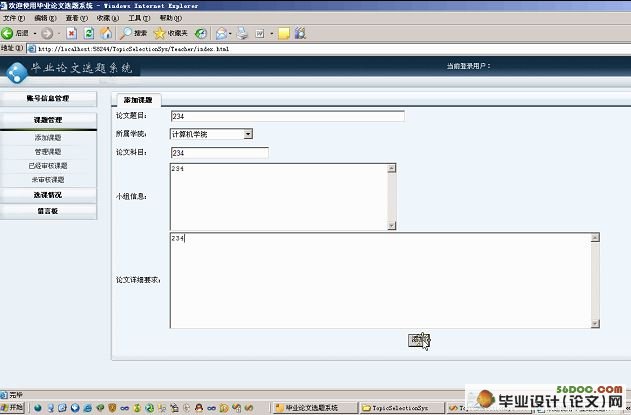Click the Forward navigation arrow icon
This screenshot has width=631, height=415.
[x=46, y=33]
